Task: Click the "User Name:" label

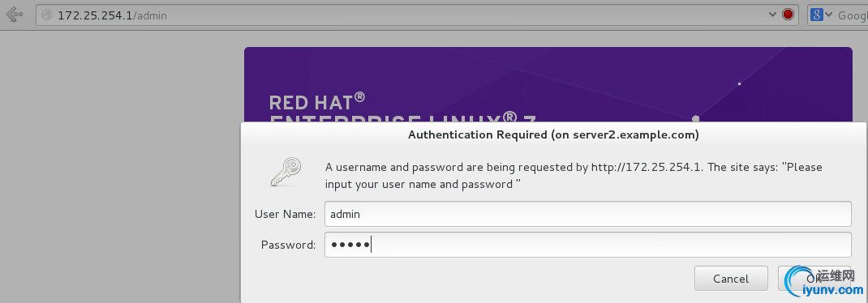Action: [x=285, y=214]
